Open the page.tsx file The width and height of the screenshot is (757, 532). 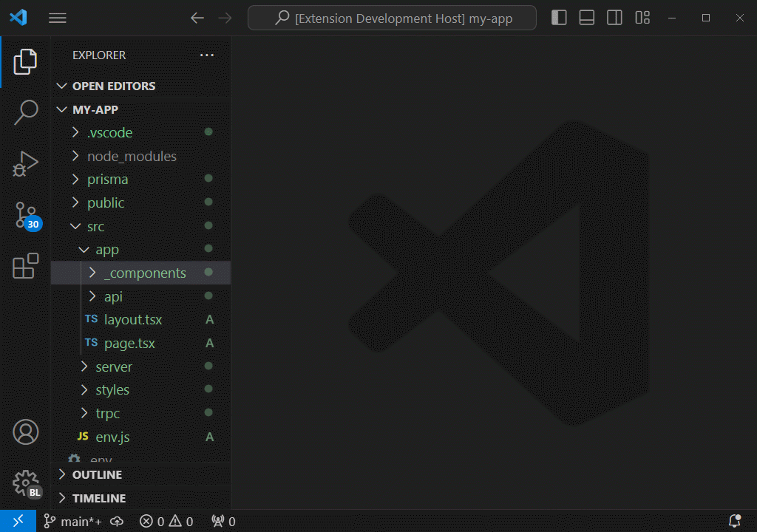(141, 344)
